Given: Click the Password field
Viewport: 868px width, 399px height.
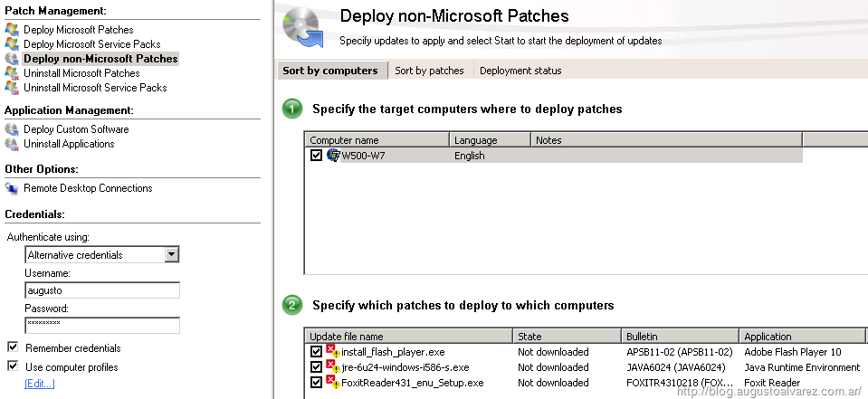Looking at the screenshot, I should click(x=101, y=325).
